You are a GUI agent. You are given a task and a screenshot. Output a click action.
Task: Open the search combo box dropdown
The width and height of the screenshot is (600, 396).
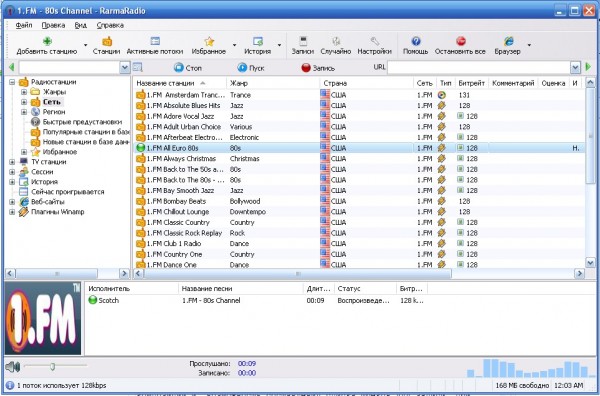[125, 68]
